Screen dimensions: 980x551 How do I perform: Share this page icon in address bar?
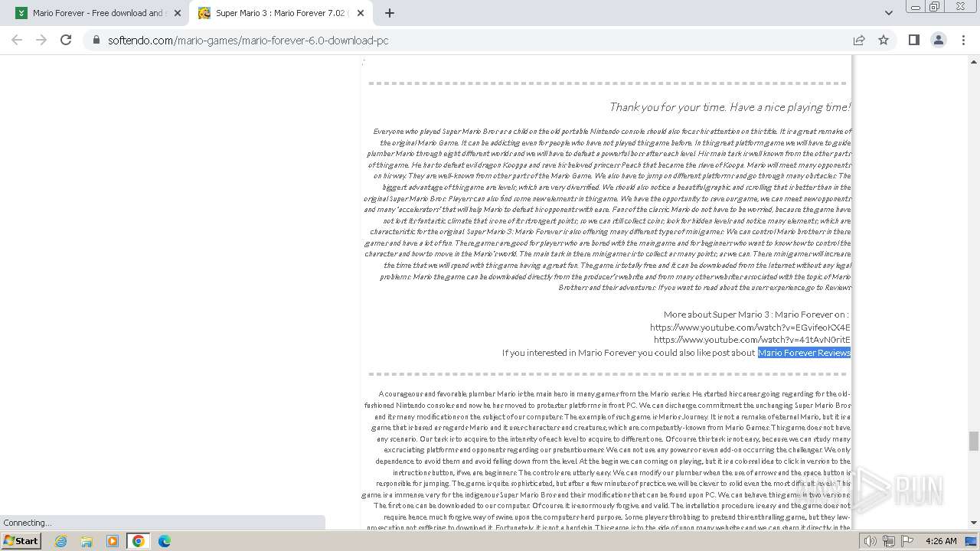click(x=859, y=41)
